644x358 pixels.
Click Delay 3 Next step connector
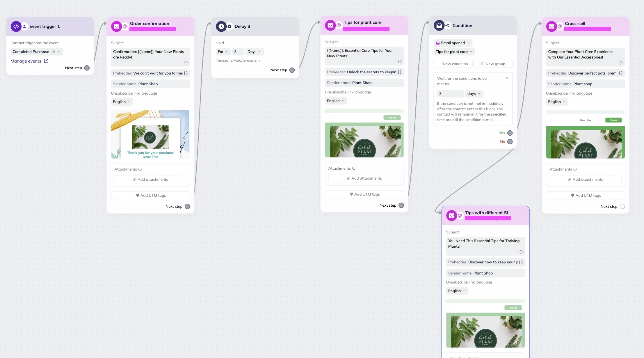click(292, 70)
